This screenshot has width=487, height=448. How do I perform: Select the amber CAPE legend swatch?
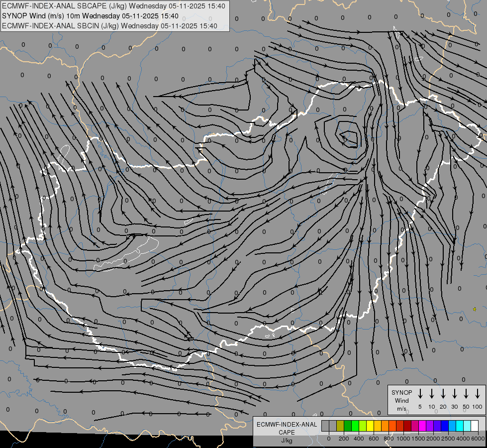click(x=378, y=426)
